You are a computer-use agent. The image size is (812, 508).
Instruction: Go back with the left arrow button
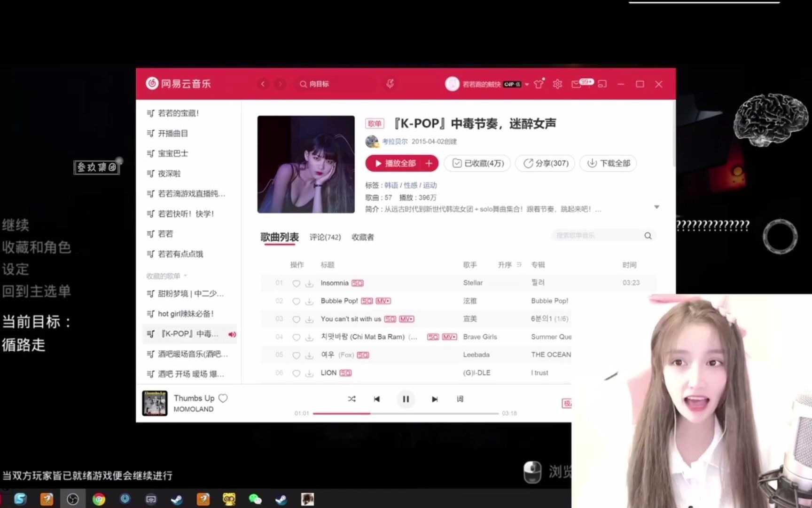click(263, 84)
